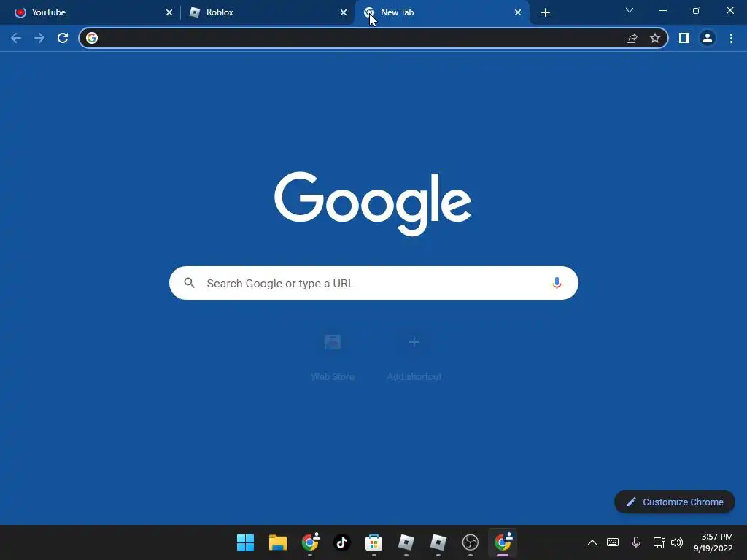The height and width of the screenshot is (560, 747).
Task: Open the touch keyboard tray icon
Action: tap(613, 542)
